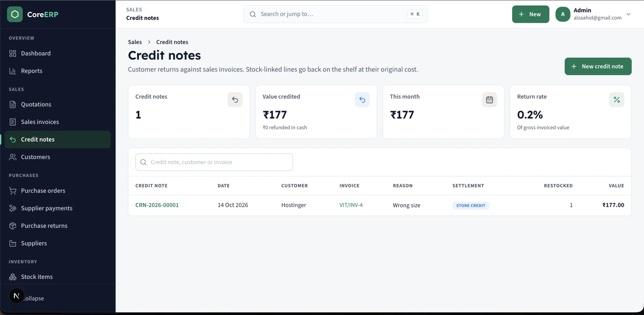Click the Wrong size reason cell
The height and width of the screenshot is (315, 644).
pyautogui.click(x=407, y=205)
